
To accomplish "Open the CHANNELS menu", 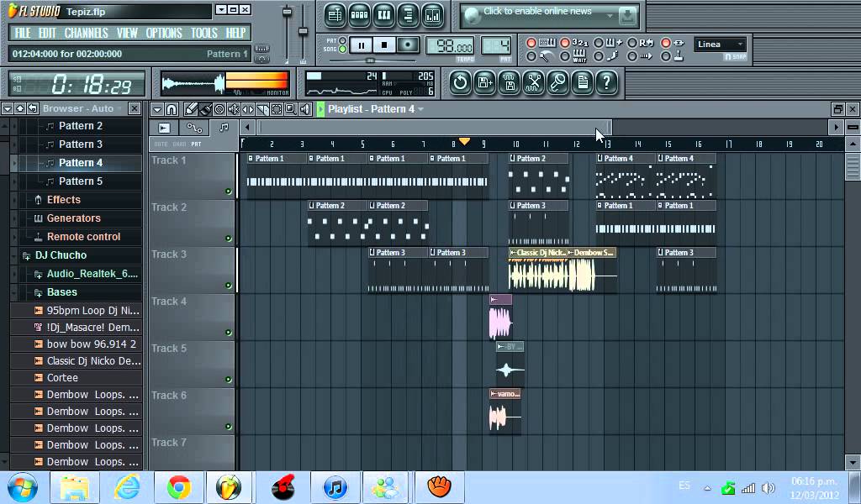I will [87, 33].
